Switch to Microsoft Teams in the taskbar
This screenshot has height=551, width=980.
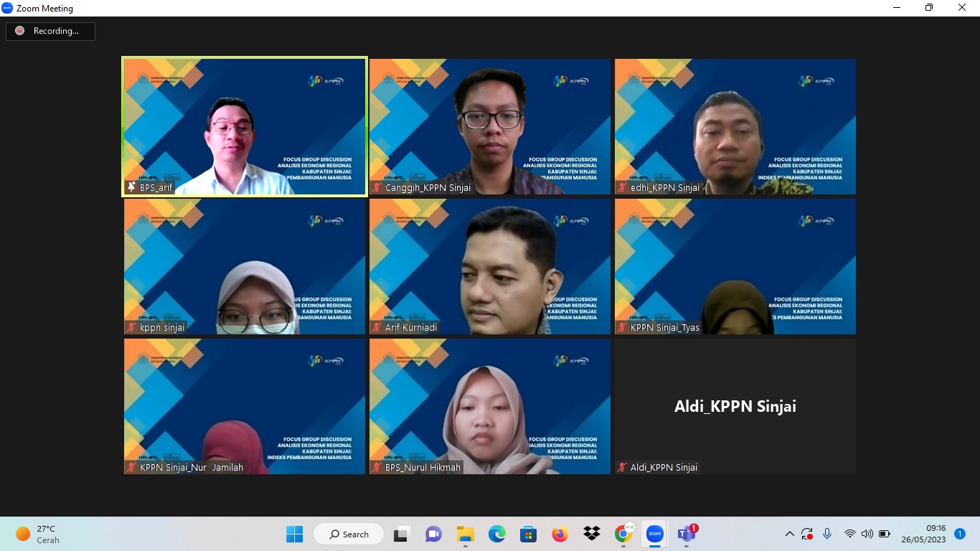point(687,534)
